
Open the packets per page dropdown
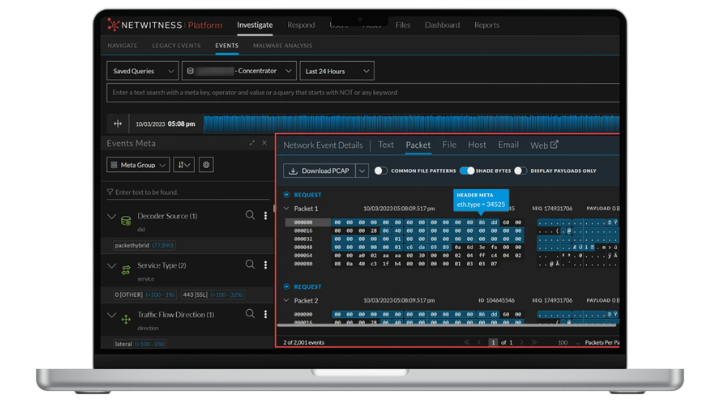click(x=568, y=343)
